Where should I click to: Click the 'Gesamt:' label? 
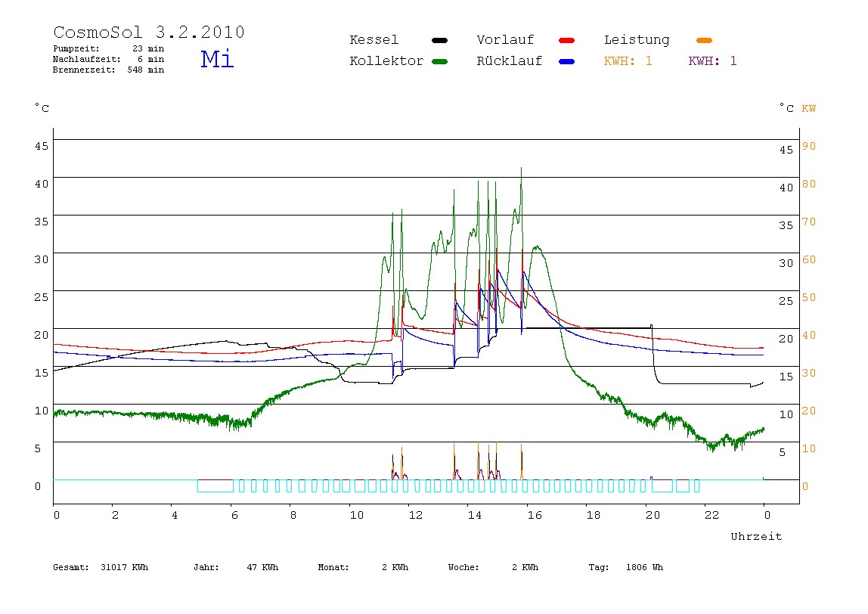pos(71,567)
